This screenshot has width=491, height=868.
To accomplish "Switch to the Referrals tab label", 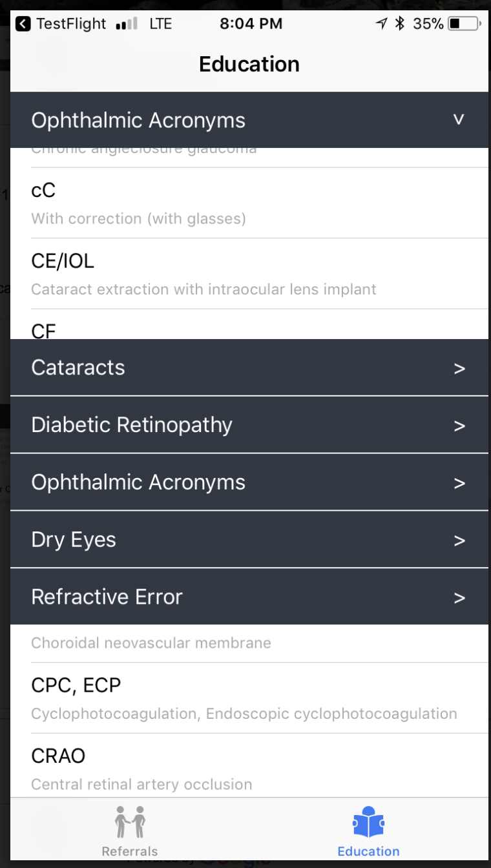I will (130, 851).
